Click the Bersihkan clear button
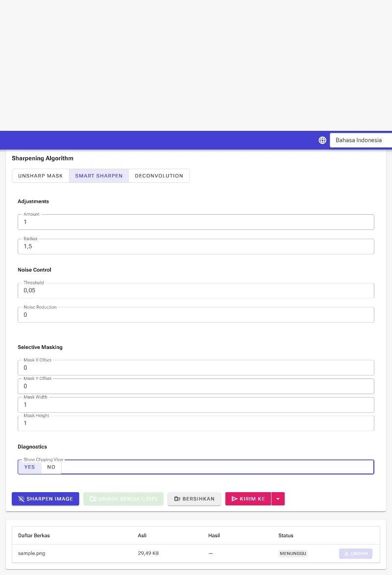This screenshot has height=575, width=392. point(195,499)
